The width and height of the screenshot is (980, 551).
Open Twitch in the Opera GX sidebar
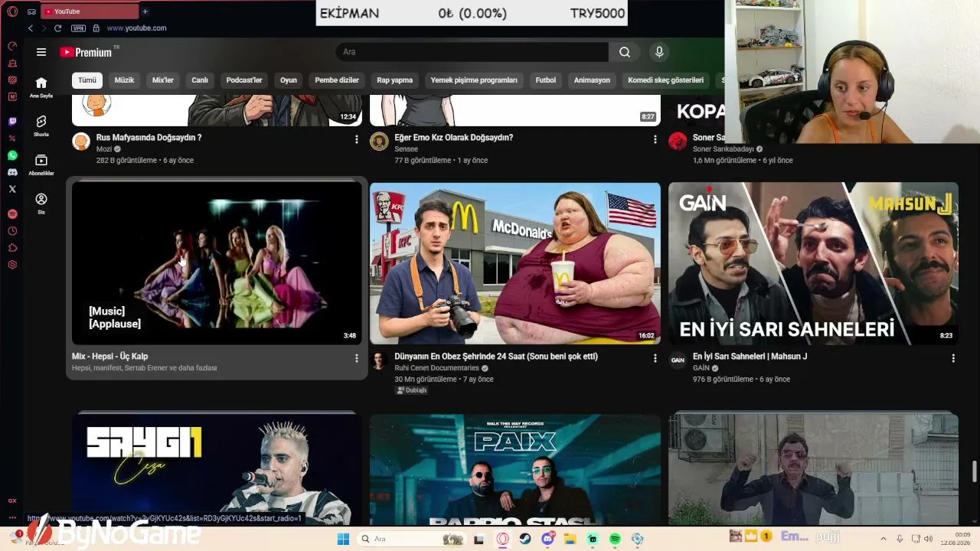[12, 122]
